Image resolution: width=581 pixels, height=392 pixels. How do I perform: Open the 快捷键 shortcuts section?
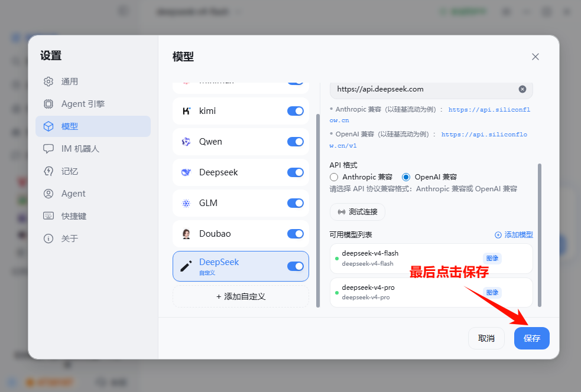(x=93, y=216)
